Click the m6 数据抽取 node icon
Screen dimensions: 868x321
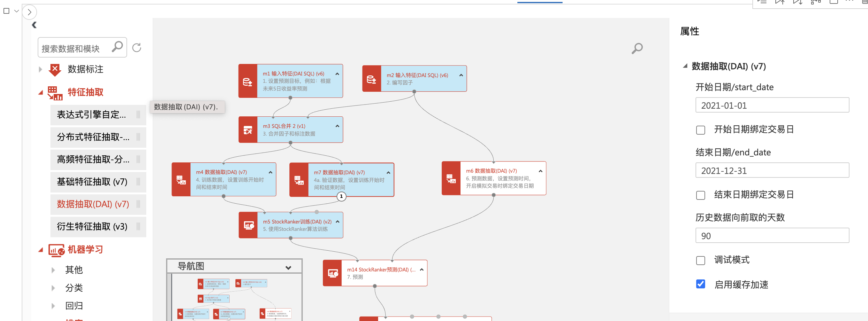pos(451,178)
